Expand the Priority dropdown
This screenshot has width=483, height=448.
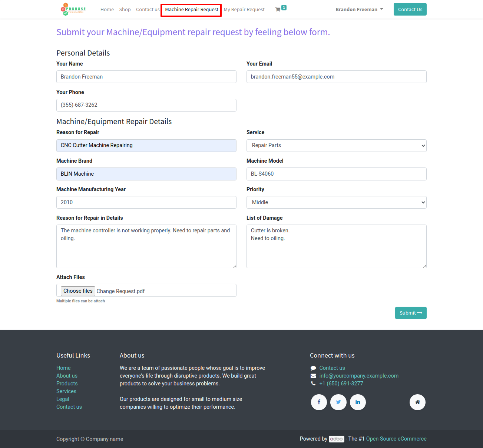[337, 202]
